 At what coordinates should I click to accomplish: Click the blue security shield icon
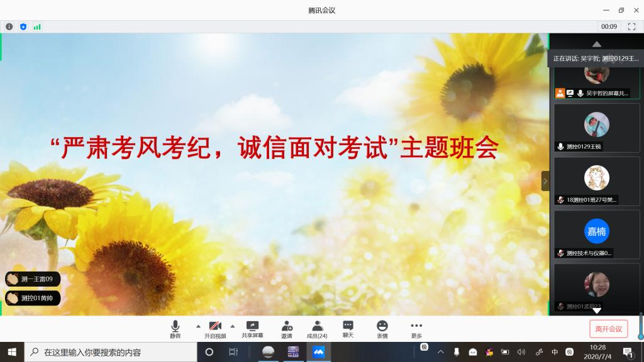coord(23,26)
